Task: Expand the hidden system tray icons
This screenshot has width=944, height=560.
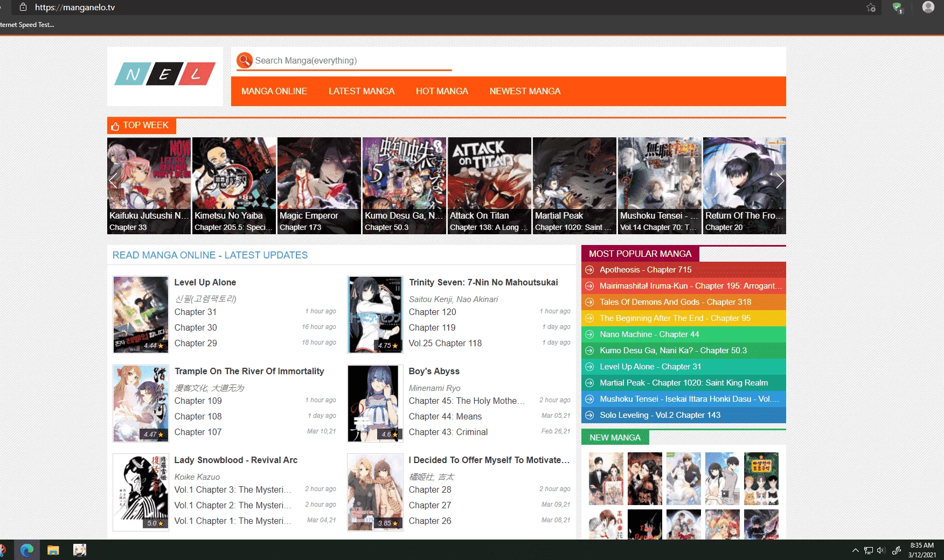Action: (x=855, y=550)
